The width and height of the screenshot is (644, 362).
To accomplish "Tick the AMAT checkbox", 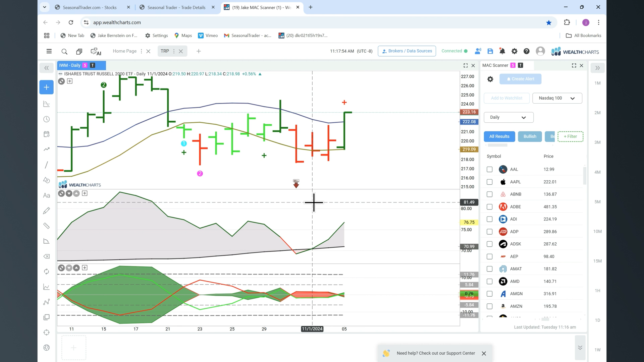I will click(x=489, y=269).
